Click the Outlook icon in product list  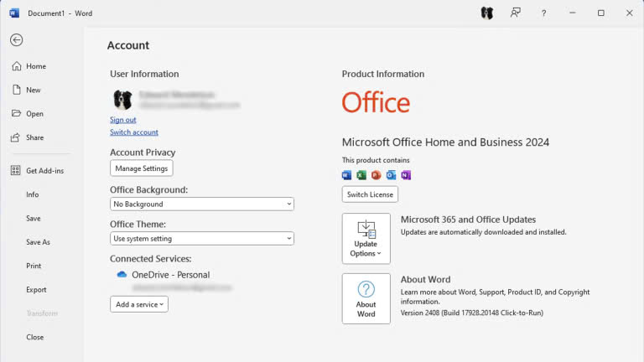point(391,175)
